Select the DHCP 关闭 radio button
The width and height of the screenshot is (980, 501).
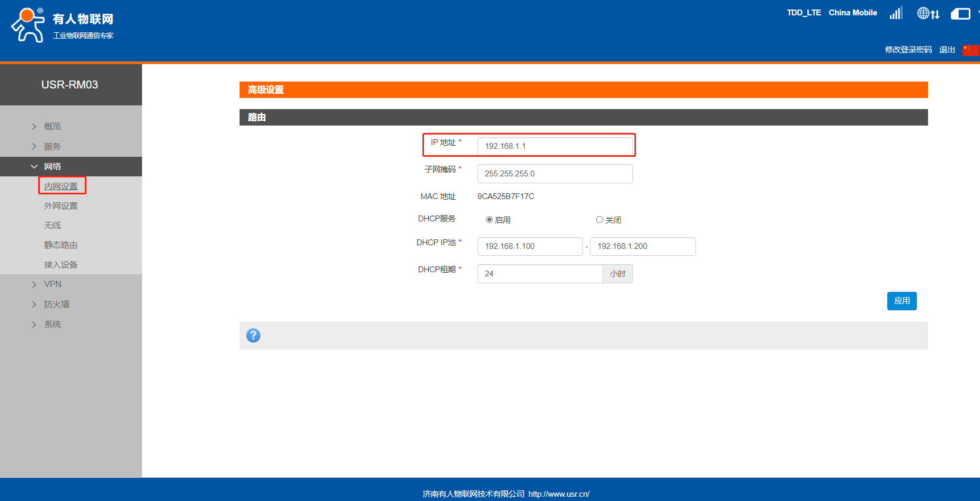click(599, 220)
